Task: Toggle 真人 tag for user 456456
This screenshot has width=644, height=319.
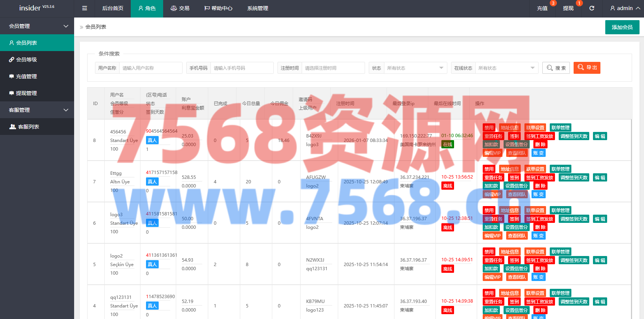Action: [x=152, y=140]
